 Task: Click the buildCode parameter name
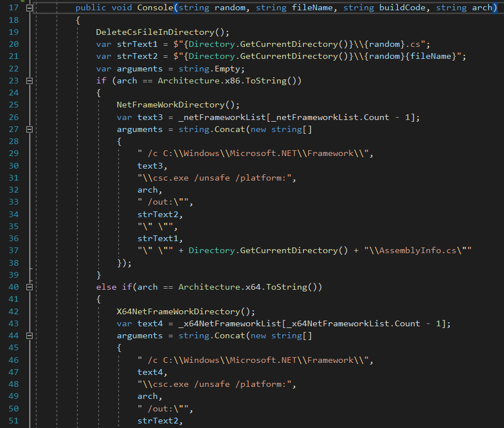coord(402,7)
